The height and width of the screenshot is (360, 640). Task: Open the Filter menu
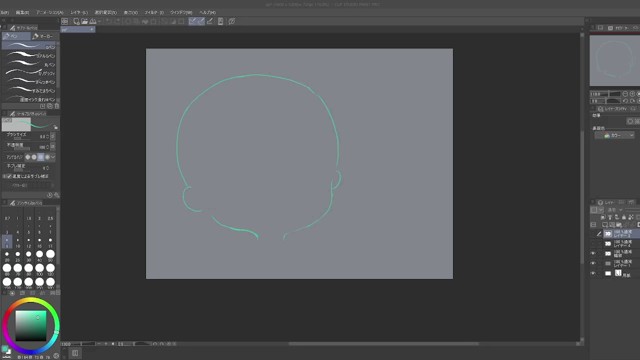pos(154,13)
